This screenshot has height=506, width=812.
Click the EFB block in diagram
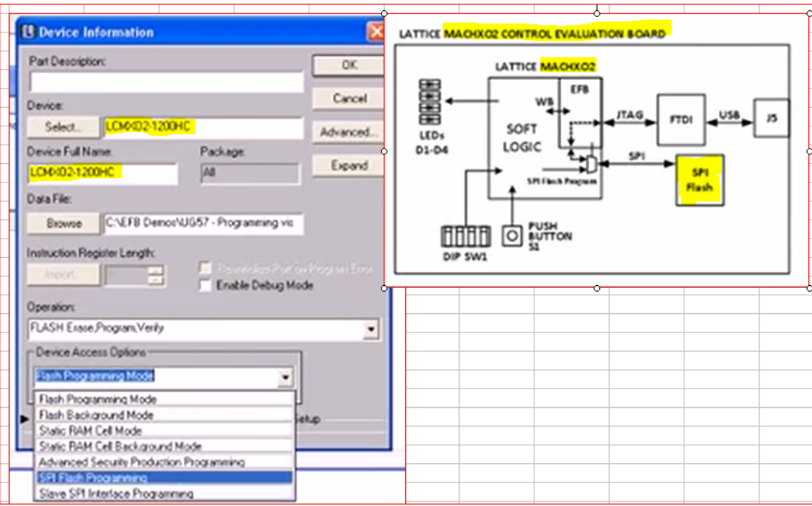pos(580,112)
